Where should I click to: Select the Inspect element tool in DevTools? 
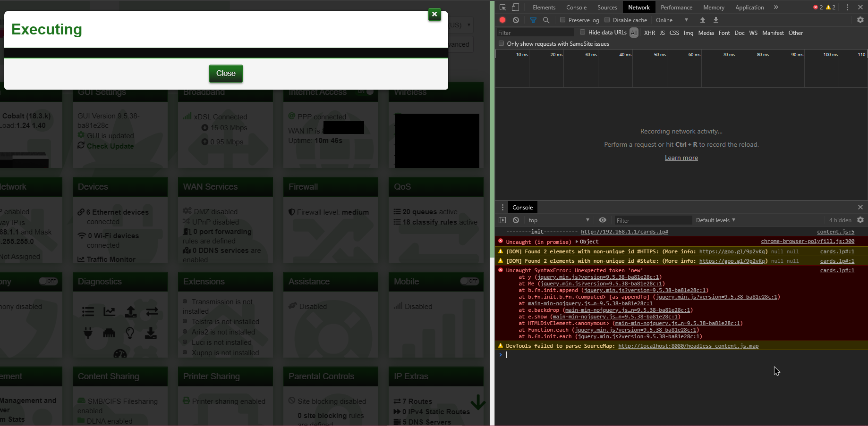point(502,7)
